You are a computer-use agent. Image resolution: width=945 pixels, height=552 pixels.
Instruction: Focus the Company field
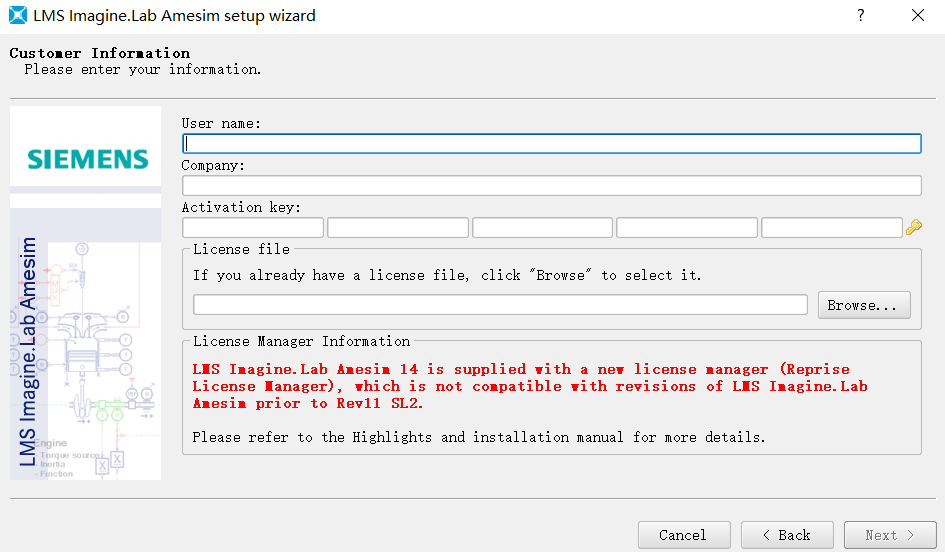(551, 186)
